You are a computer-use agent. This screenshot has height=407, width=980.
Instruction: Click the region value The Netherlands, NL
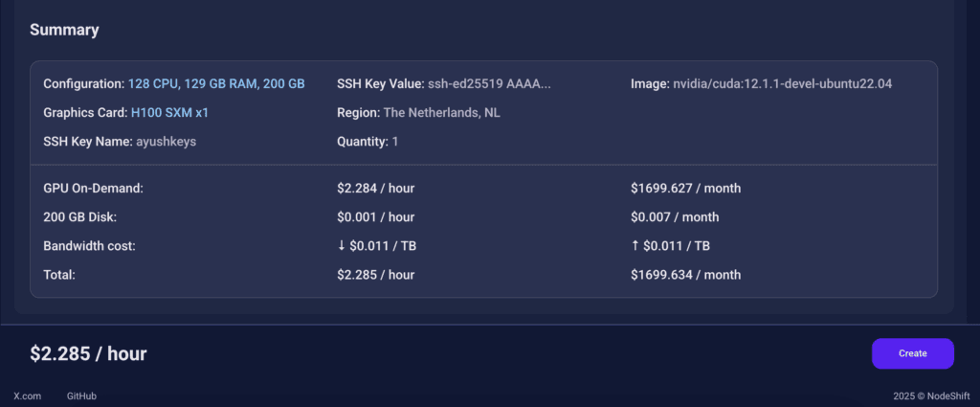click(441, 113)
